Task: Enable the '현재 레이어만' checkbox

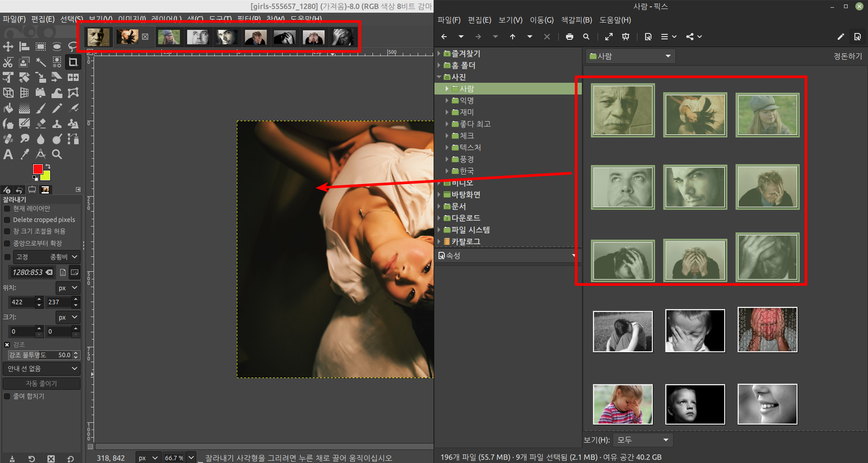Action: 7,208
